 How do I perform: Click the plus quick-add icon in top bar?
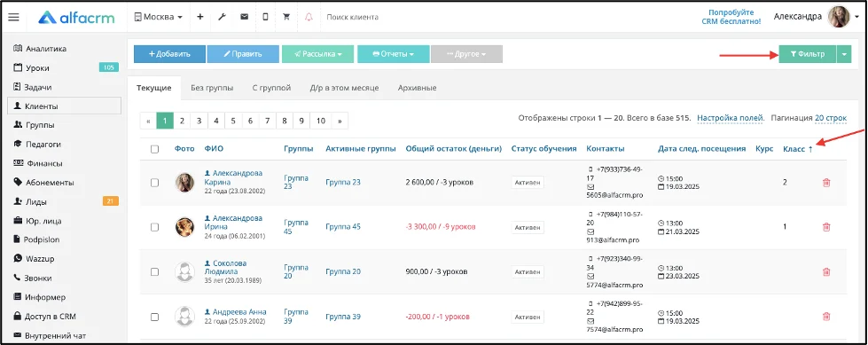pos(200,17)
